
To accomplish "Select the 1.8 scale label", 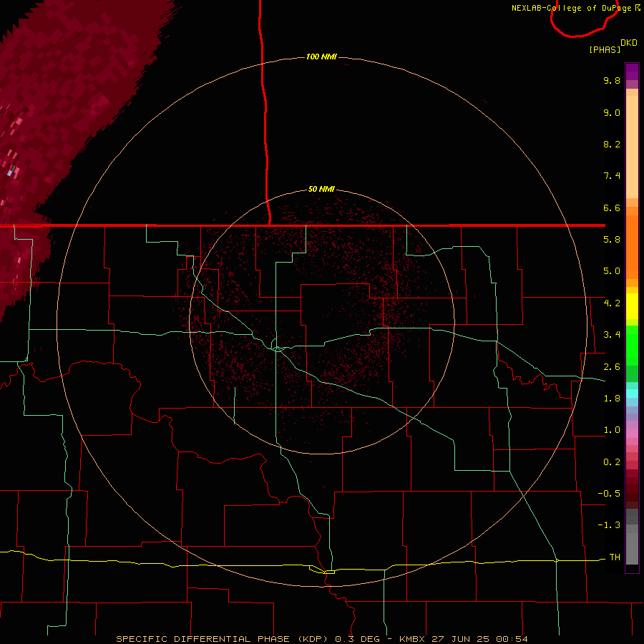I will 612,399.
